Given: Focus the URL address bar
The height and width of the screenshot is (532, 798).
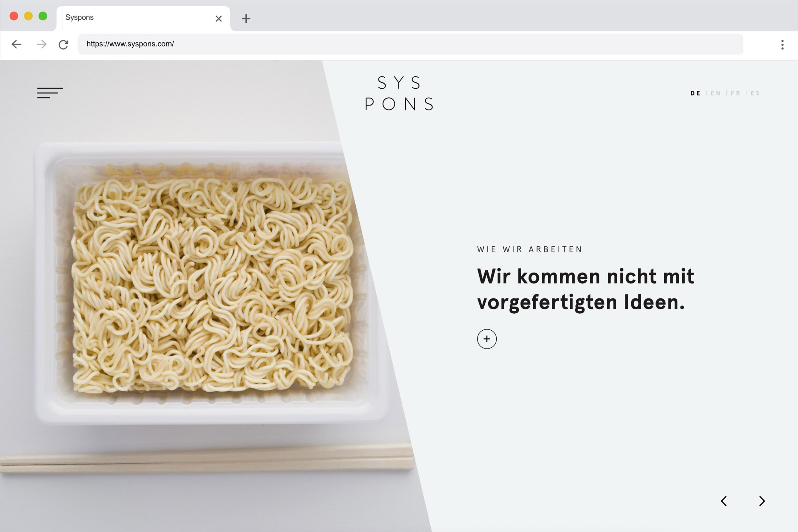Looking at the screenshot, I should [410, 44].
